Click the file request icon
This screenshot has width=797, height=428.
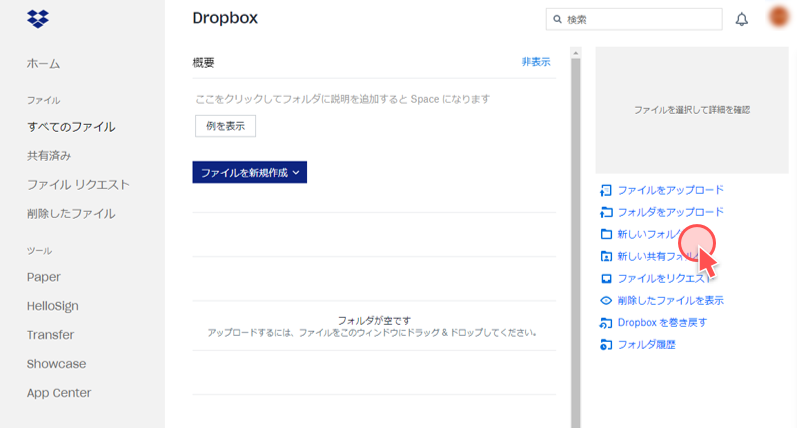[x=606, y=279]
